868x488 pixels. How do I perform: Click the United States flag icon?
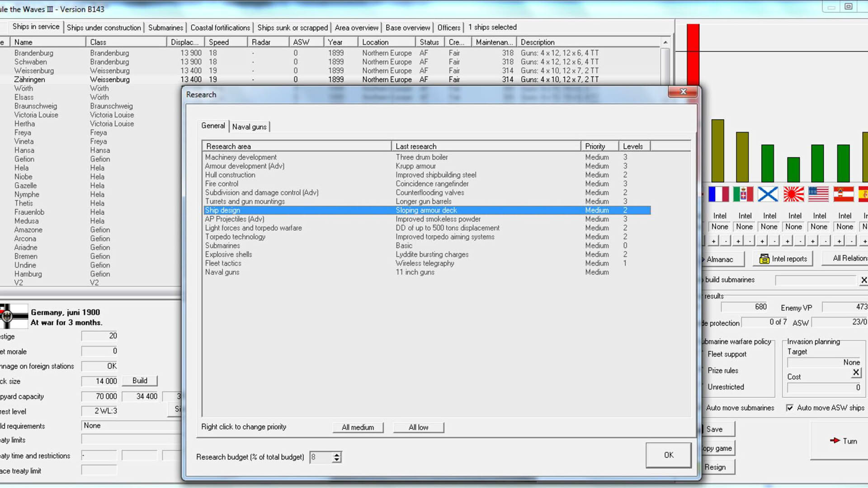tap(818, 194)
